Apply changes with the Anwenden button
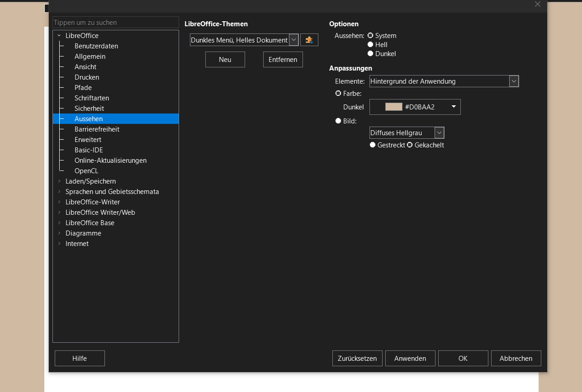582x392 pixels. (410, 358)
